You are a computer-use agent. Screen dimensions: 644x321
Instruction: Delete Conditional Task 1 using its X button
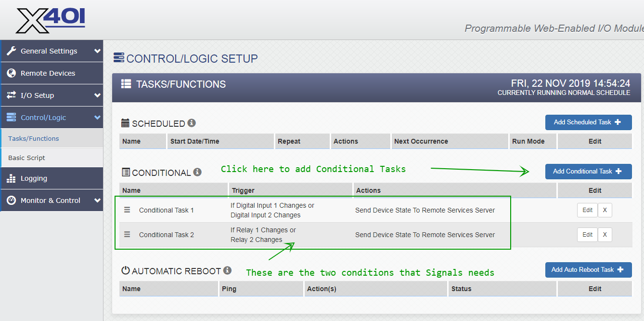tap(605, 210)
